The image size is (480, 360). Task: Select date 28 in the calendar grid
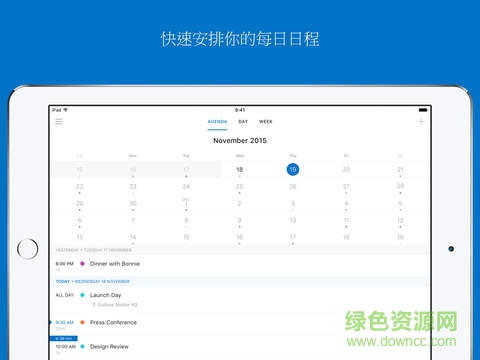pyautogui.click(x=400, y=186)
